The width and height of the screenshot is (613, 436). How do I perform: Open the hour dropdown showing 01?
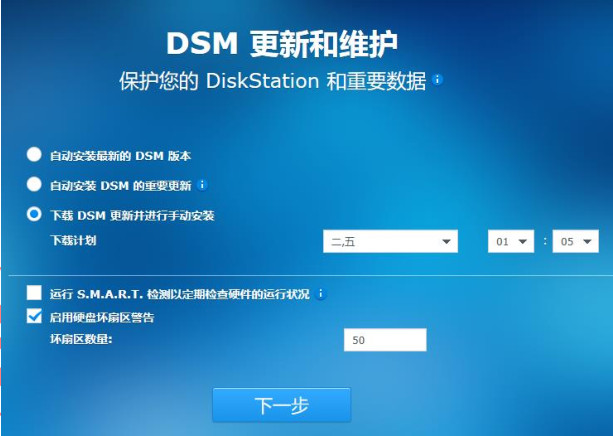[x=511, y=241]
